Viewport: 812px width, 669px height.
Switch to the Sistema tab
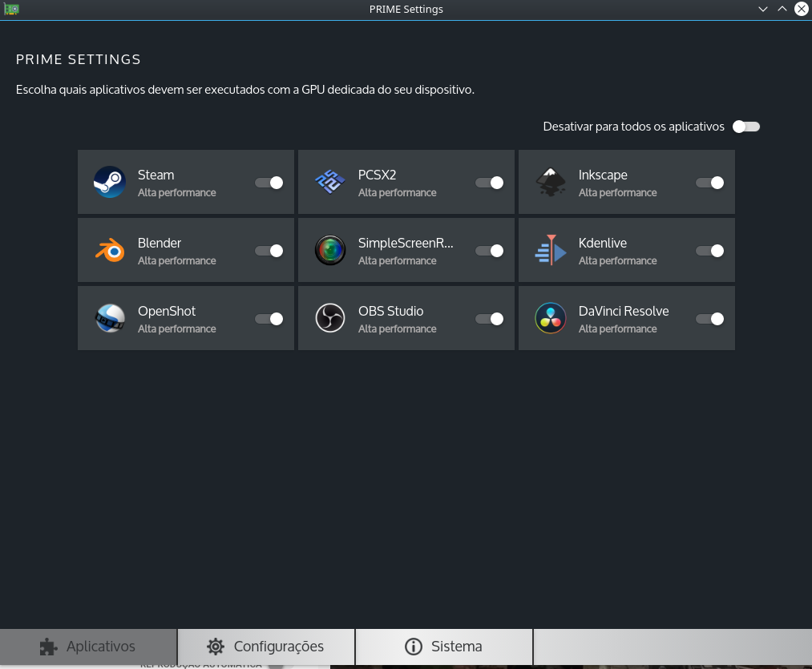click(444, 647)
